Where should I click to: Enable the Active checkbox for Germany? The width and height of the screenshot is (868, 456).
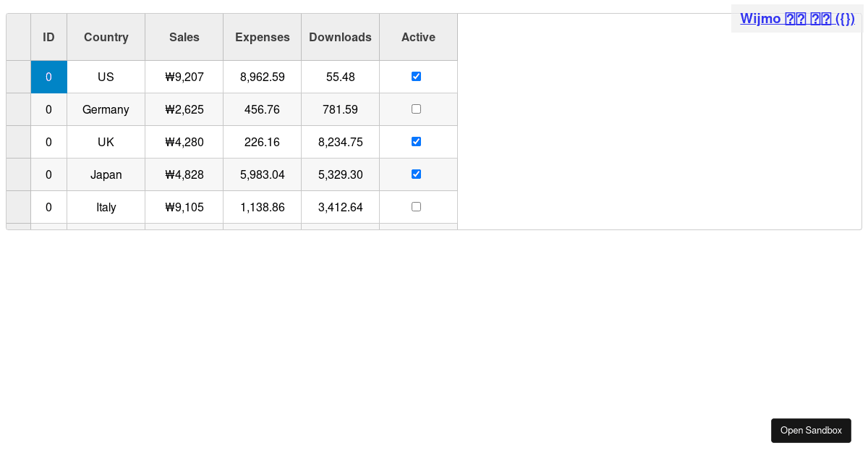pyautogui.click(x=416, y=109)
